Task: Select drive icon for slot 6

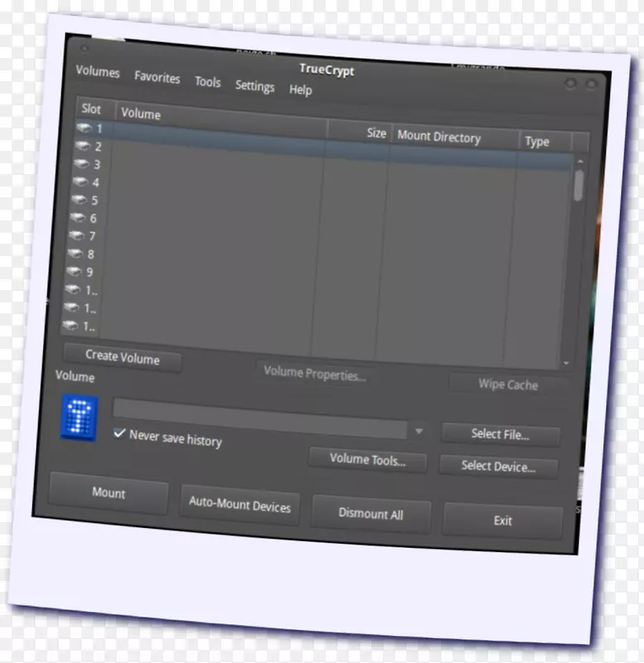Action: coord(78,217)
